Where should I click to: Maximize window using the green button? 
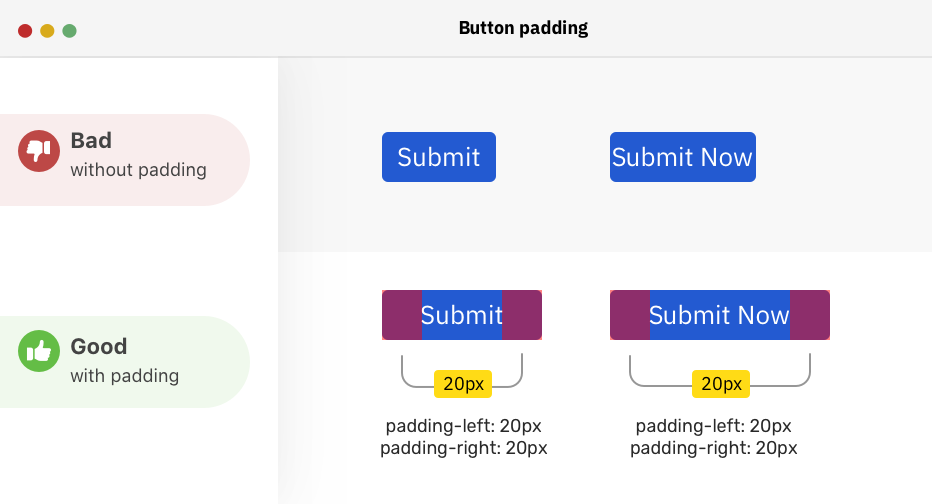click(x=70, y=31)
